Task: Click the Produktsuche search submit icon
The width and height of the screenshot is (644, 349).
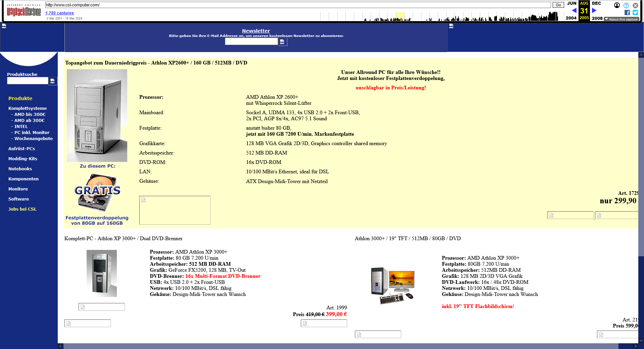Action: point(53,81)
